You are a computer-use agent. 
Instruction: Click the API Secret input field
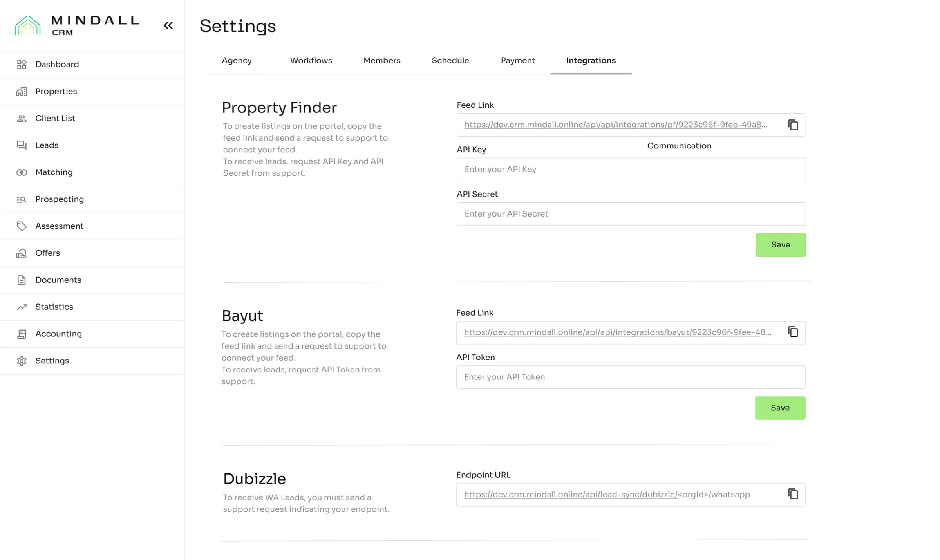(x=631, y=214)
